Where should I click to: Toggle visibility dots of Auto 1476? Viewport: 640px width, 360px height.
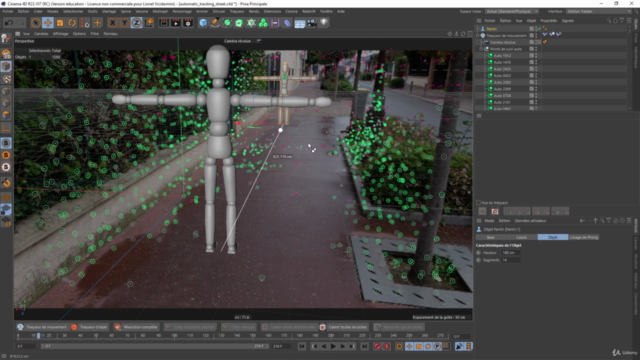536,62
